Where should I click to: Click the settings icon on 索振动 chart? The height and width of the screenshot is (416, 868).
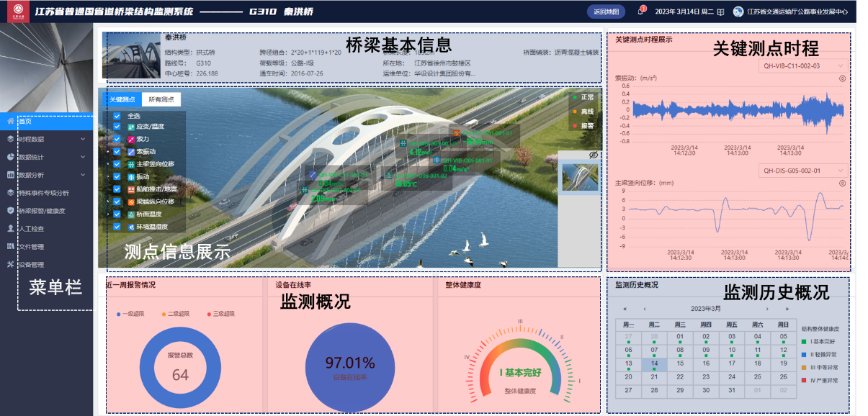842,77
